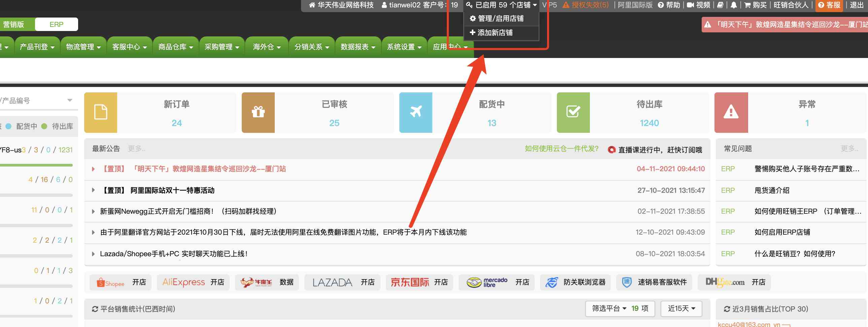The width and height of the screenshot is (868, 327).
Task: Click the green progress bar under YF8-us
Action: (36, 165)
